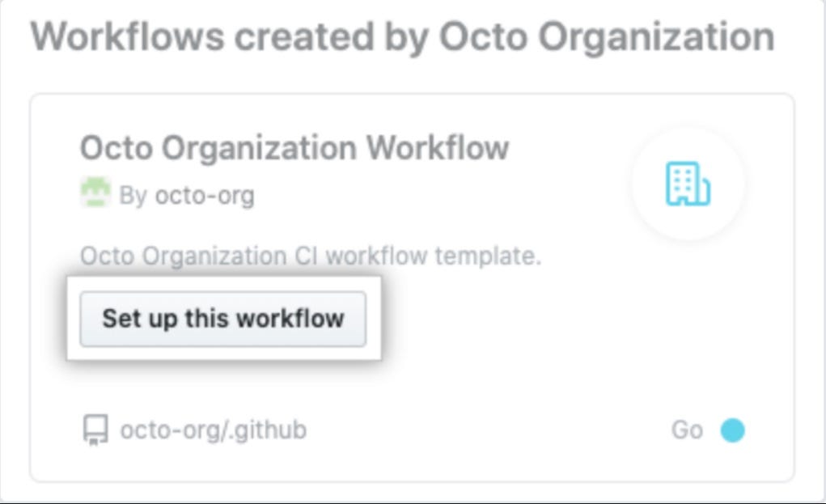Image resolution: width=826 pixels, height=504 pixels.
Task: Select the 'Octo Organization Workflow' title
Action: coord(294,148)
